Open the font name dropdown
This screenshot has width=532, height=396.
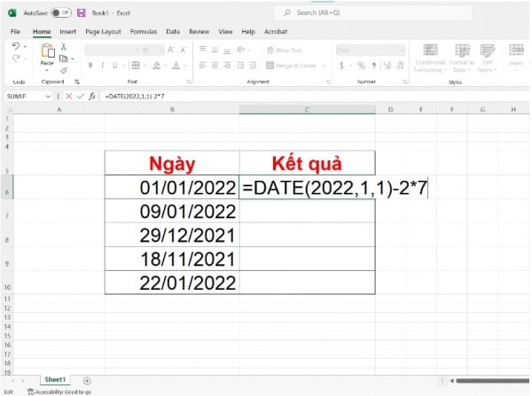(x=137, y=50)
